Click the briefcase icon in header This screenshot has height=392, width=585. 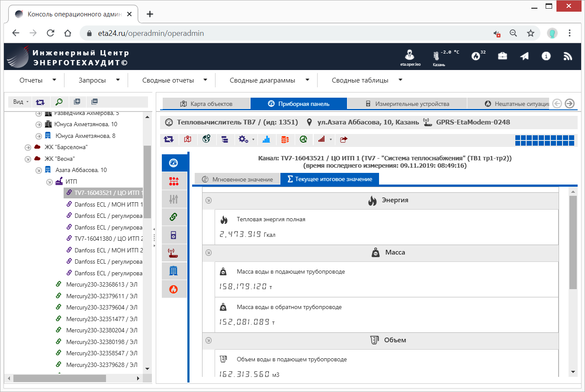502,56
